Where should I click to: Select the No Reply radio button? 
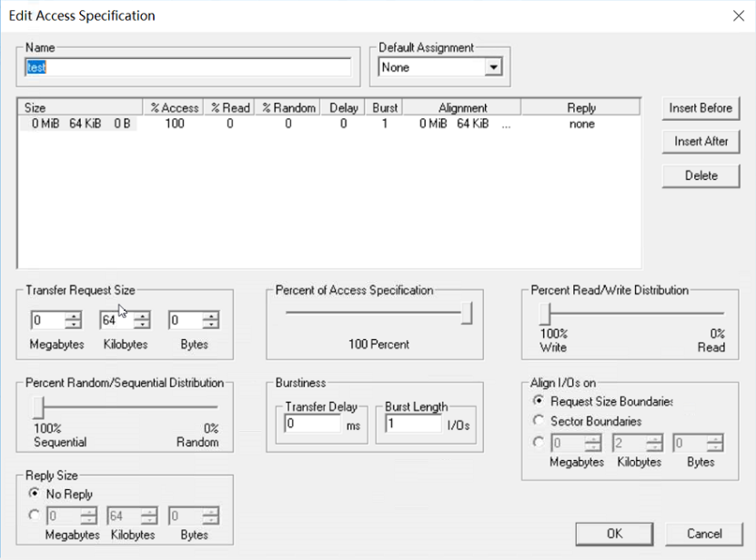35,494
